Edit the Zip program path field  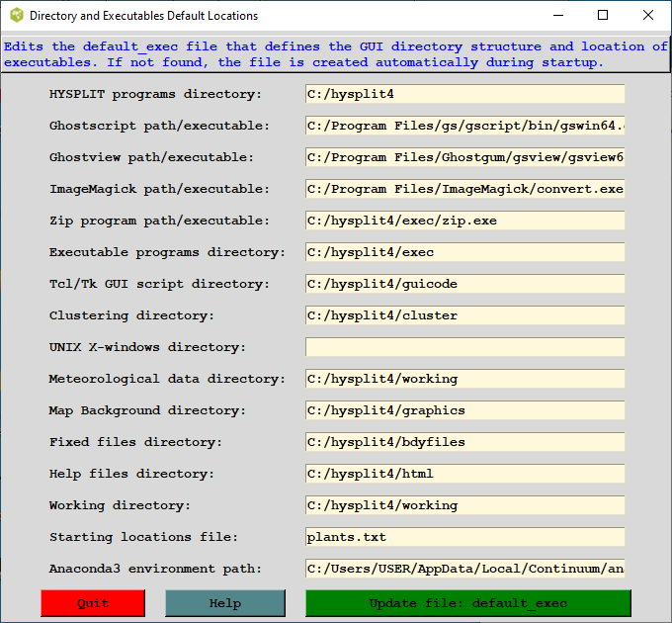[x=464, y=221]
